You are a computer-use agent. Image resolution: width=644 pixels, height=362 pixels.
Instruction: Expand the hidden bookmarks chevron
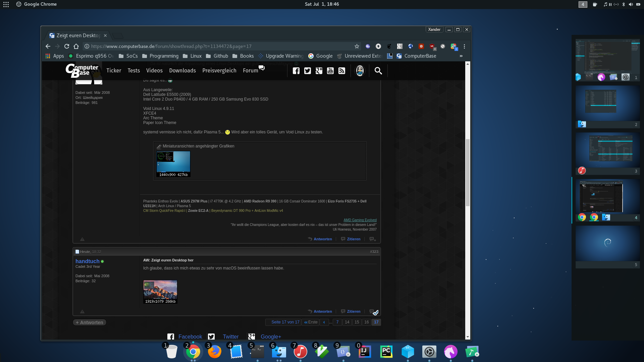coord(461,56)
